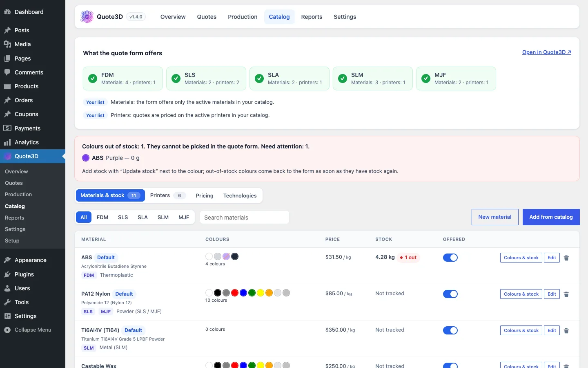Viewport: 588px width, 368px height.
Task: Open the Reports tab in the header
Action: [312, 17]
